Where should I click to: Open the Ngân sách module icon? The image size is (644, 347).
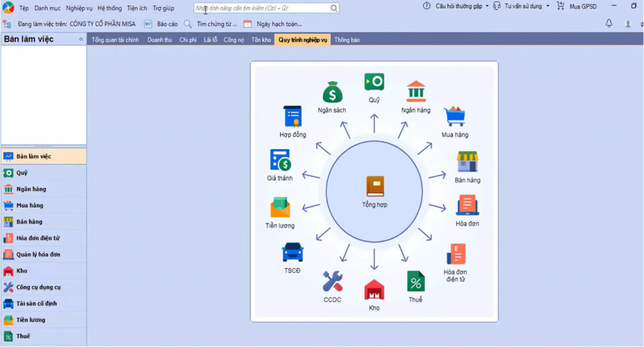(332, 92)
